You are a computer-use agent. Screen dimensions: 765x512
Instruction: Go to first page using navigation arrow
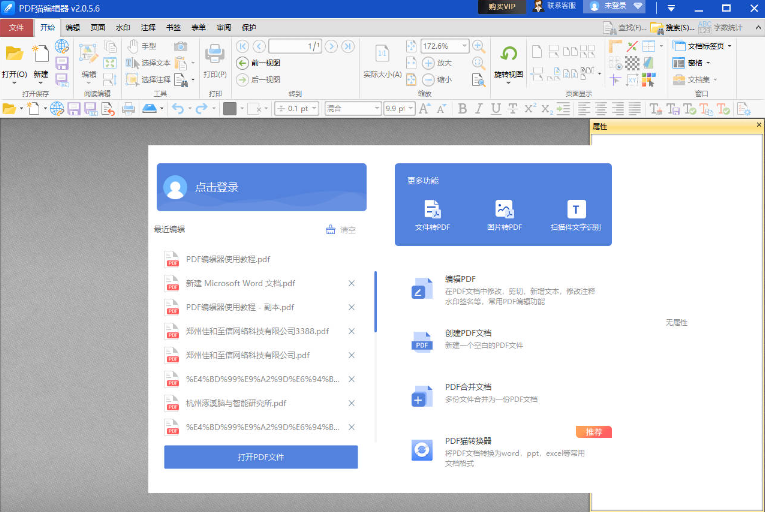click(x=242, y=46)
